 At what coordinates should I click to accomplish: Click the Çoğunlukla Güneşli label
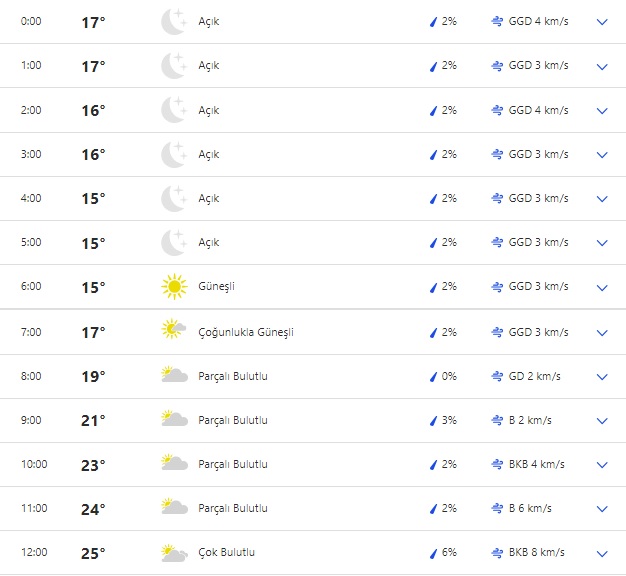pos(246,332)
